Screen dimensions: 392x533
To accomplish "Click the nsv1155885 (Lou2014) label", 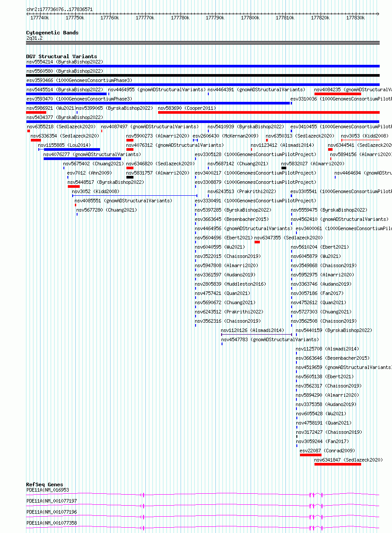I will tap(64, 145).
